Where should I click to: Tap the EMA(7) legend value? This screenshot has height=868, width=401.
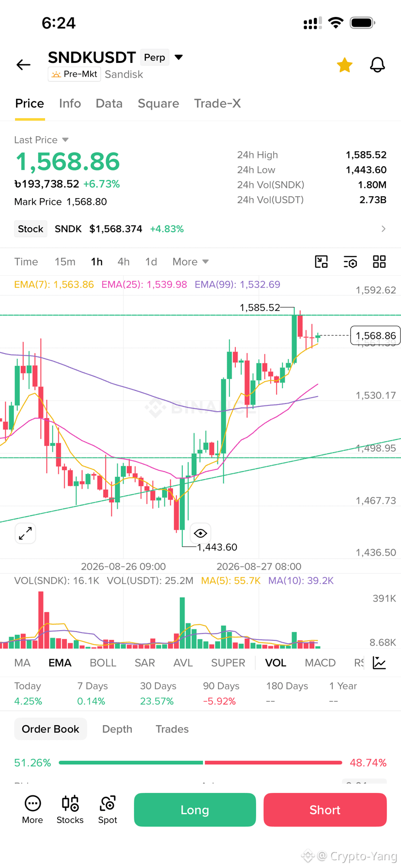pos(54,284)
